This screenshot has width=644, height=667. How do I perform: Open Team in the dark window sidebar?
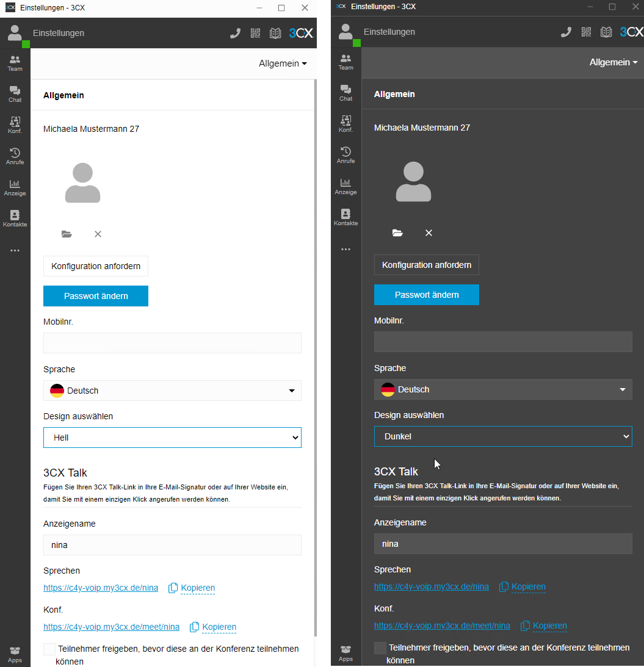click(346, 62)
